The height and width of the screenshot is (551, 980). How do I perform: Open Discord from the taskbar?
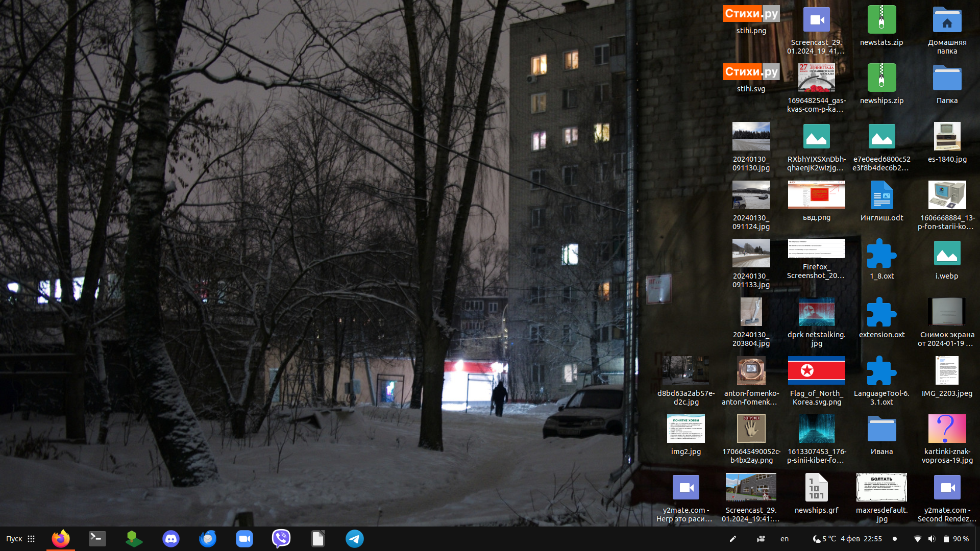[x=170, y=539]
